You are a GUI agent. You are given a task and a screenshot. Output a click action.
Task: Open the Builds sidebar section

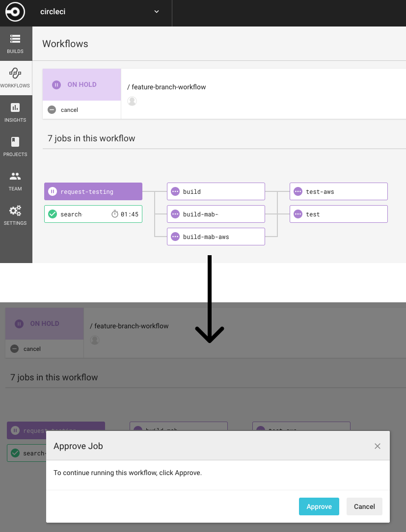pyautogui.click(x=15, y=44)
